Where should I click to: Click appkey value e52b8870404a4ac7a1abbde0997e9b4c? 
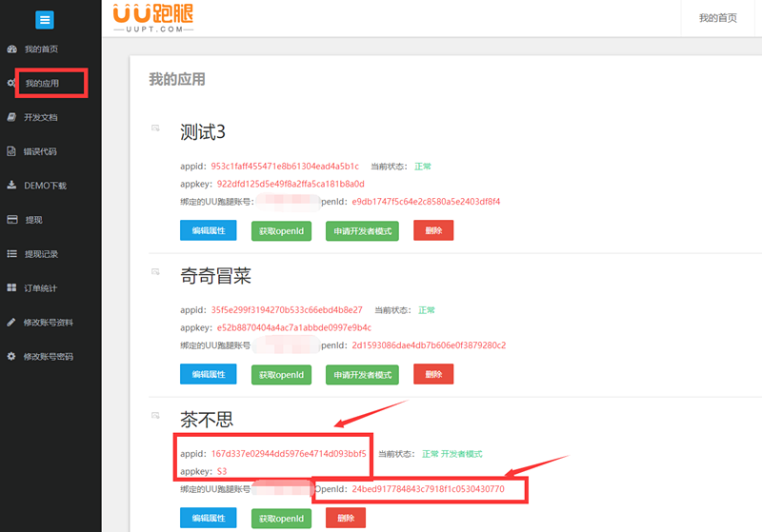click(x=294, y=327)
